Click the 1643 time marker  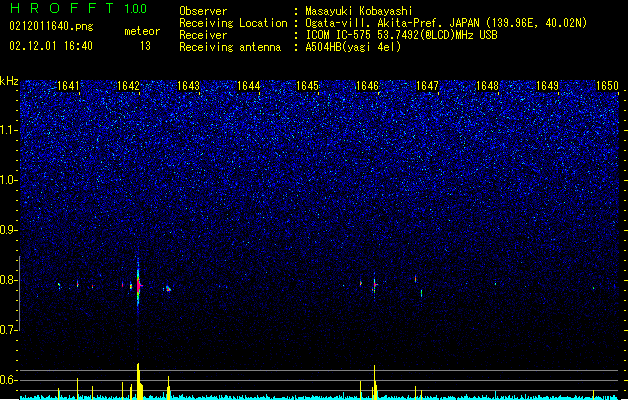pyautogui.click(x=188, y=86)
